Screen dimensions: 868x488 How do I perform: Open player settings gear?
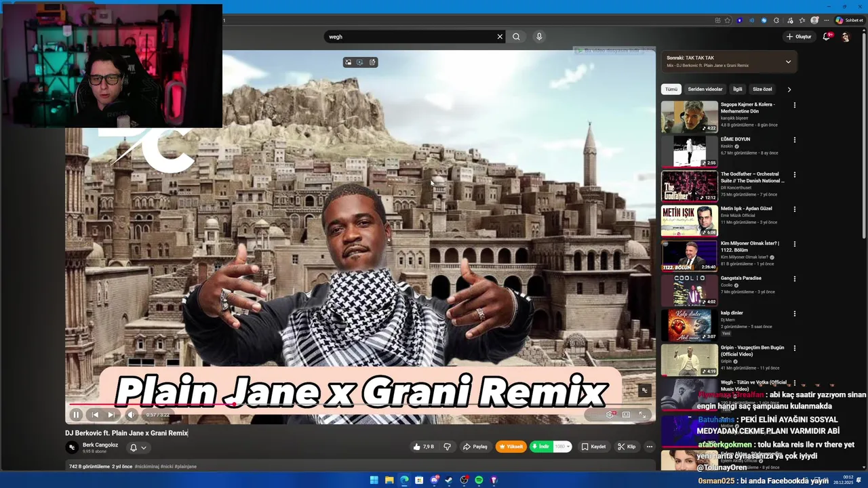click(x=610, y=415)
